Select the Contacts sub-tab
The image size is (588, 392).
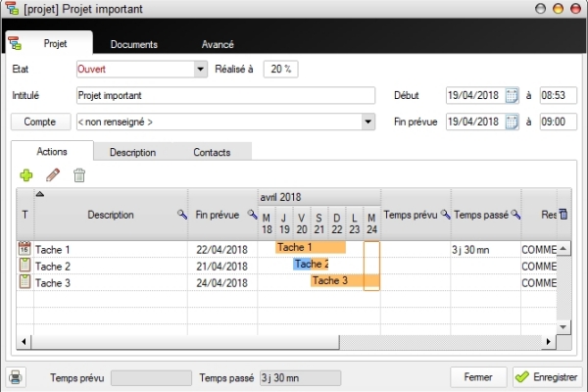(x=213, y=153)
